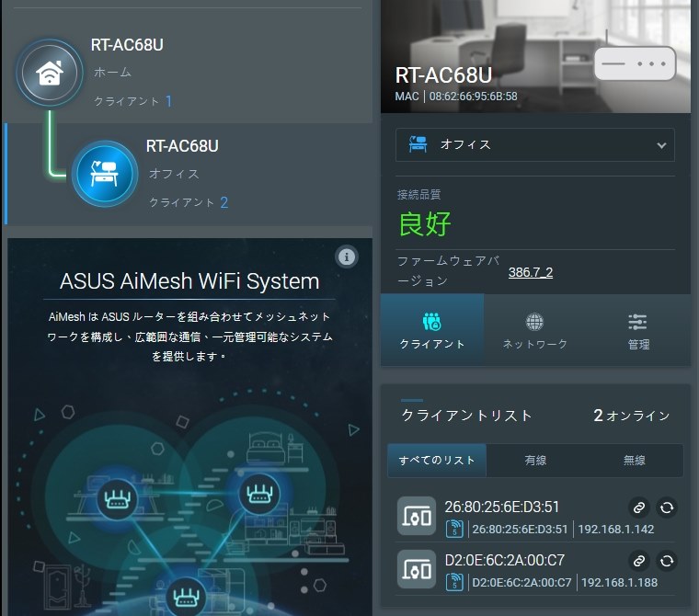Click right router icon in AiMesh illustration
Image resolution: width=699 pixels, height=616 pixels.
click(259, 494)
